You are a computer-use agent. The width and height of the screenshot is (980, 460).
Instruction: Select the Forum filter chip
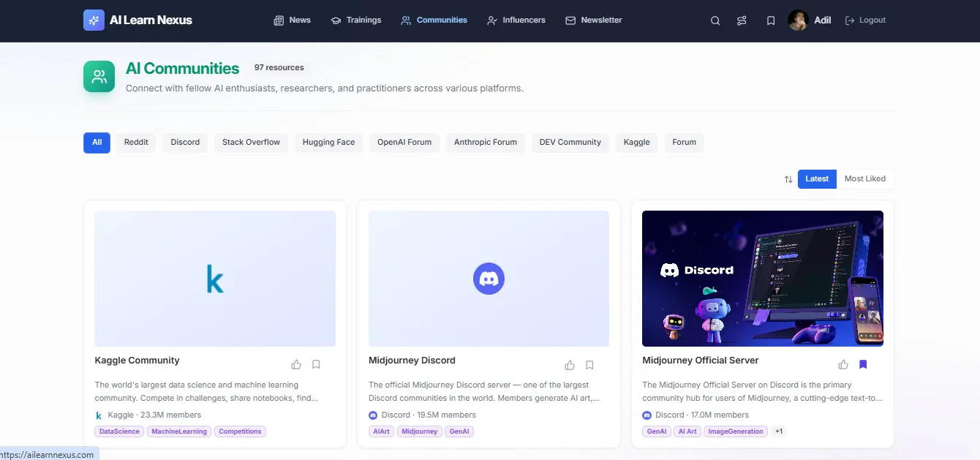point(684,143)
